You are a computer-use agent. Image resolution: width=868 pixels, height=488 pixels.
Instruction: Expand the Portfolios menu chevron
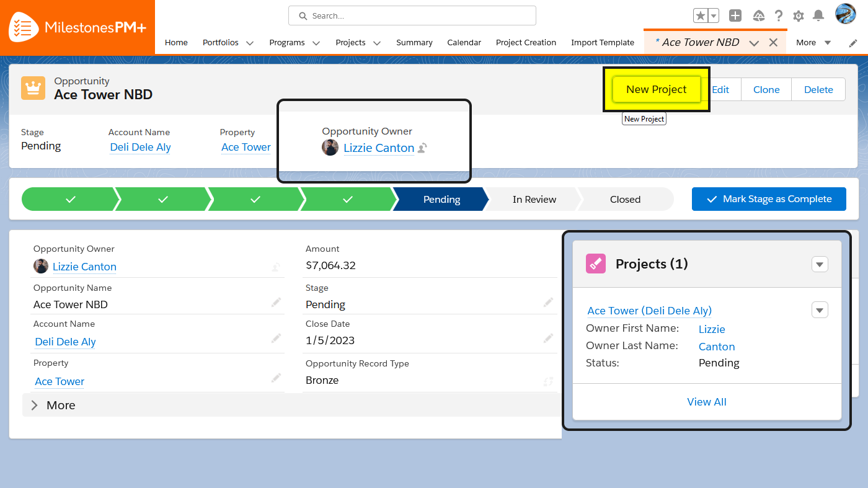tap(250, 43)
